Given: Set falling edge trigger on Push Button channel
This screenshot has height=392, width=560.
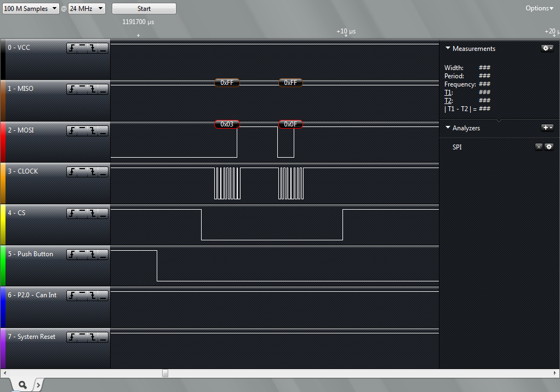Looking at the screenshot, I should (x=93, y=255).
